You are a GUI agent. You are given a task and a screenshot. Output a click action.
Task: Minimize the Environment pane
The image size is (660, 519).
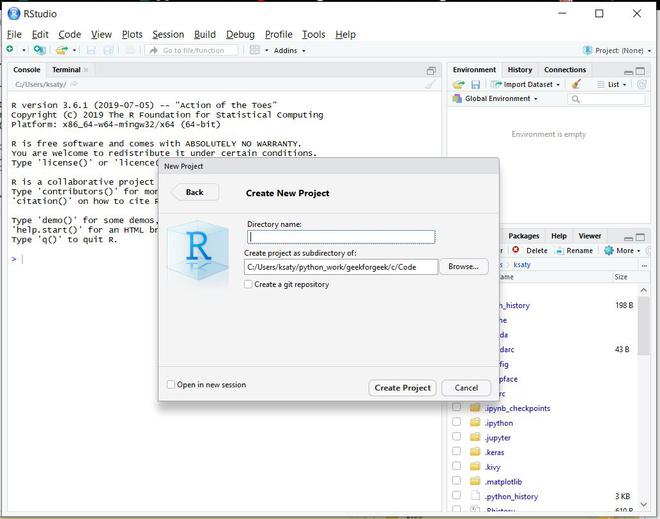click(628, 72)
